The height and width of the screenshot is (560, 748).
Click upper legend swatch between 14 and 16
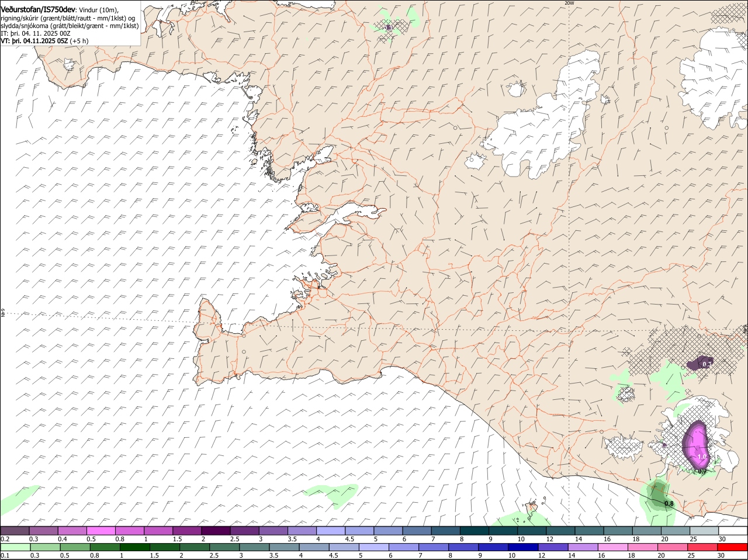coord(590,531)
